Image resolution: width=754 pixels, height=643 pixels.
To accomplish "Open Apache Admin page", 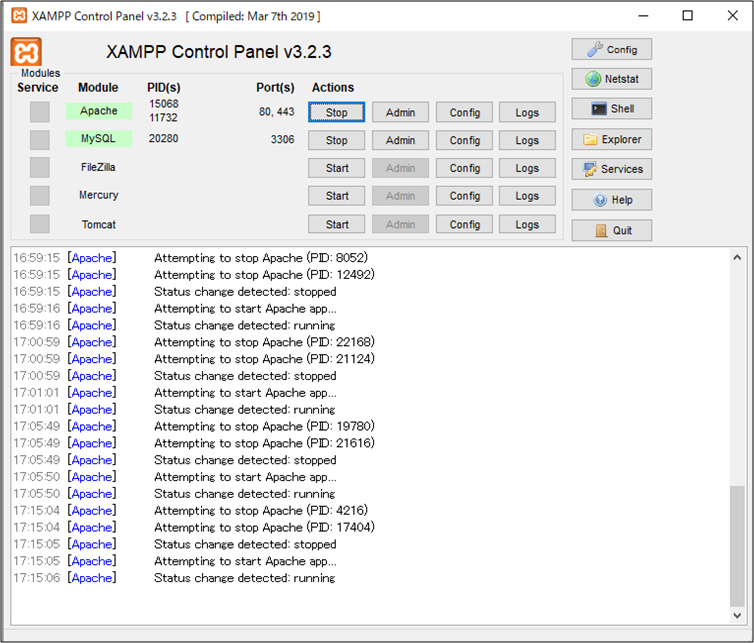I will pos(401,112).
